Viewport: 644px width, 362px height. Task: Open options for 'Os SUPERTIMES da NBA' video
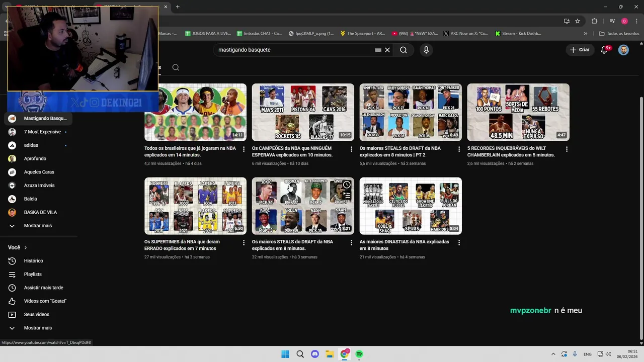point(244,242)
